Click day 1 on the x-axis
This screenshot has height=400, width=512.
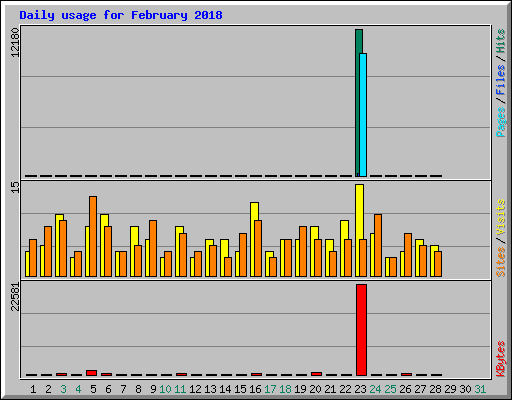(33, 389)
